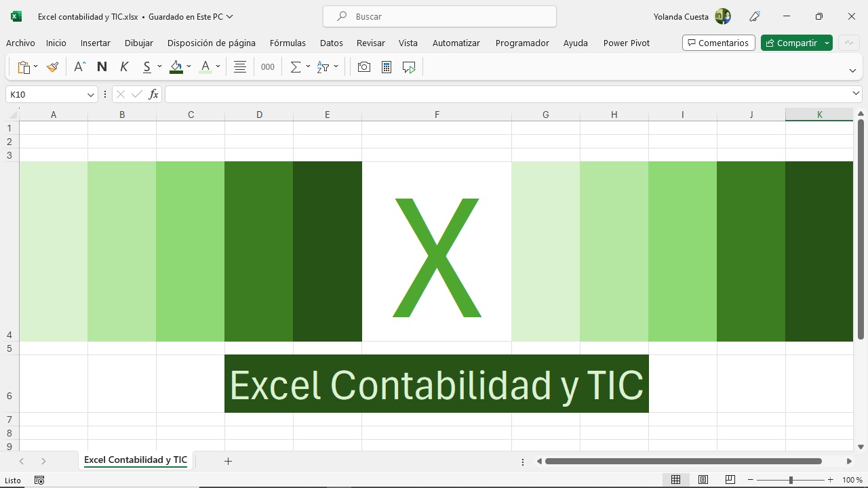The width and height of the screenshot is (868, 488).
Task: Select column F header
Action: click(x=437, y=115)
